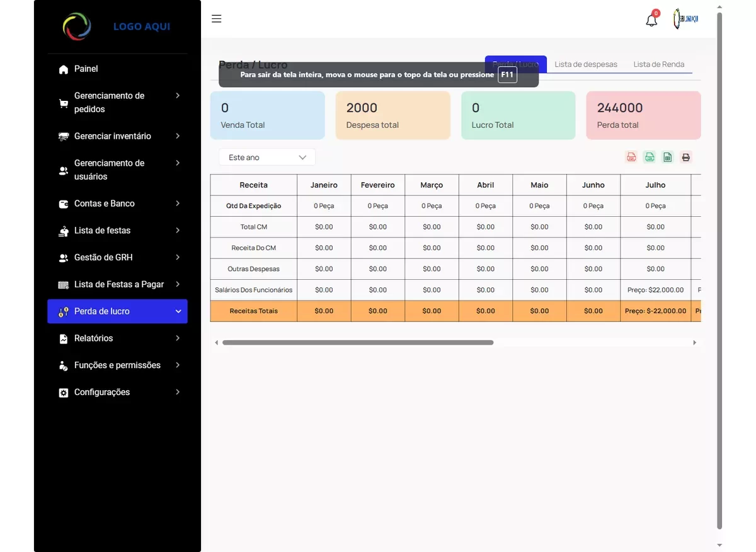Open the 'Este ano' period dropdown
This screenshot has height=552, width=756.
click(x=267, y=158)
